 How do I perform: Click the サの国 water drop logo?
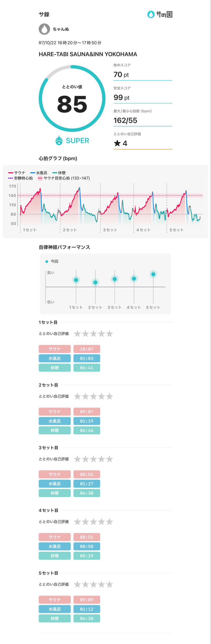point(151,14)
